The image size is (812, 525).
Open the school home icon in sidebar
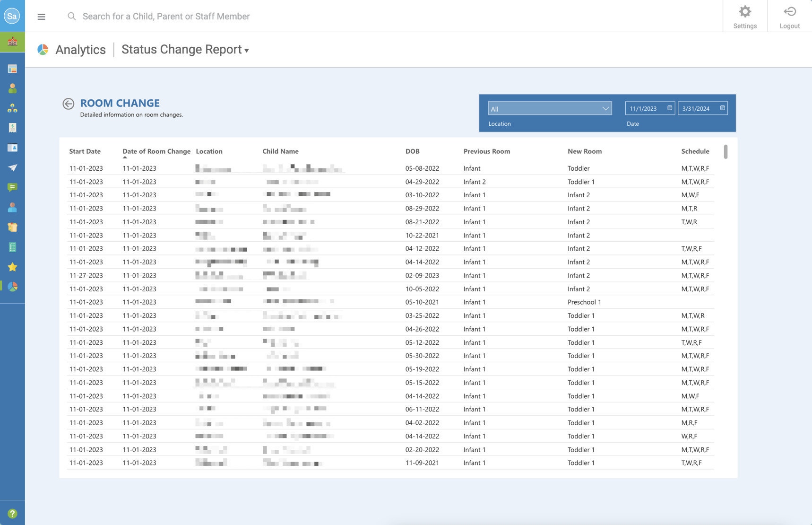(x=12, y=42)
